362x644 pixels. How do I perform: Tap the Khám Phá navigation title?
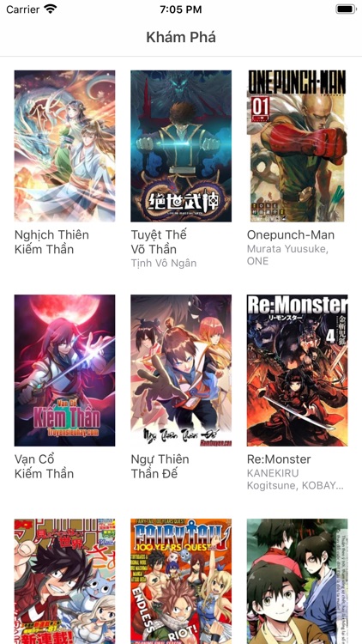pyautogui.click(x=181, y=38)
